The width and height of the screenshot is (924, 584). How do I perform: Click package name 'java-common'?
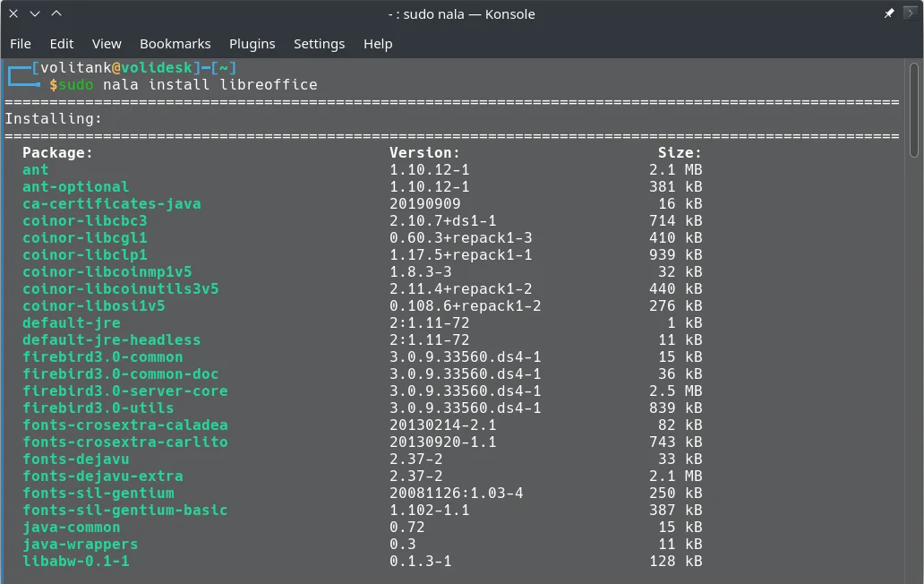pos(72,528)
